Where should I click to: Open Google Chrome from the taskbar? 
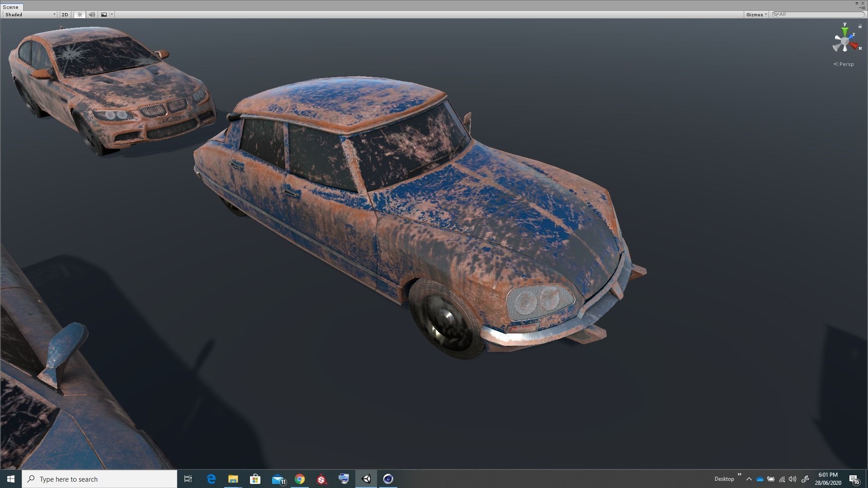click(300, 479)
